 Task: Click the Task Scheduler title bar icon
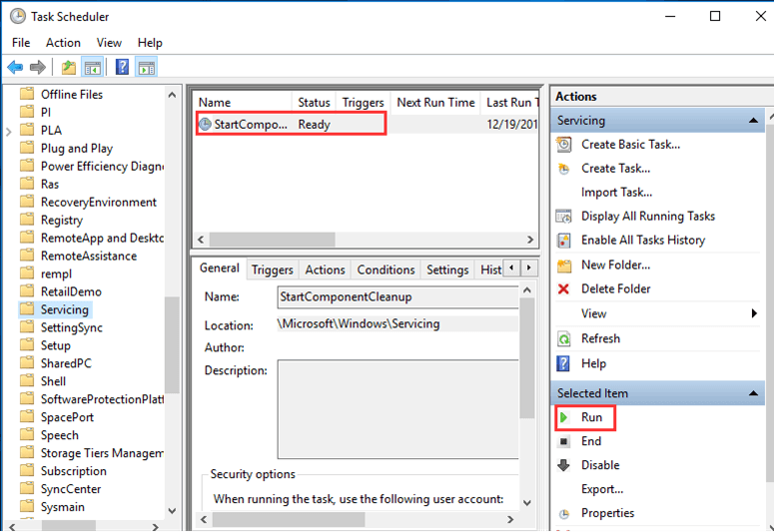click(17, 16)
